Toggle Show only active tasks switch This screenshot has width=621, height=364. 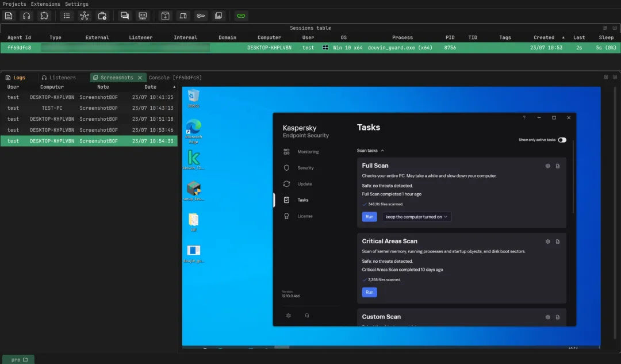[562, 140]
